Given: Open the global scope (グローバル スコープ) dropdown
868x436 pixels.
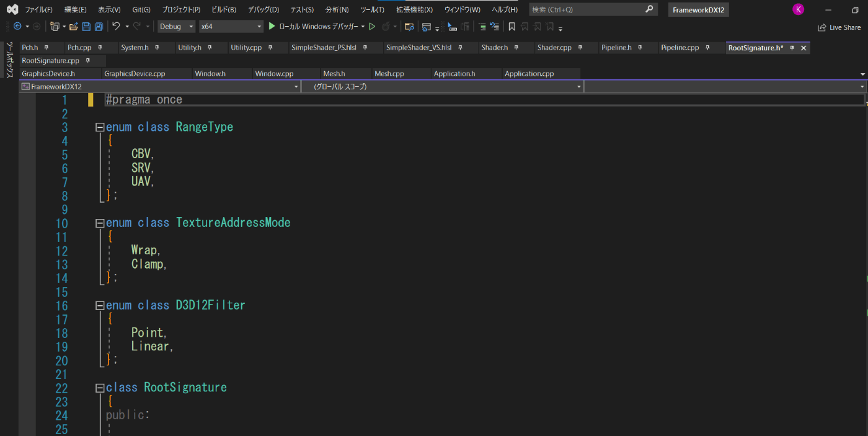Looking at the screenshot, I should pos(442,87).
